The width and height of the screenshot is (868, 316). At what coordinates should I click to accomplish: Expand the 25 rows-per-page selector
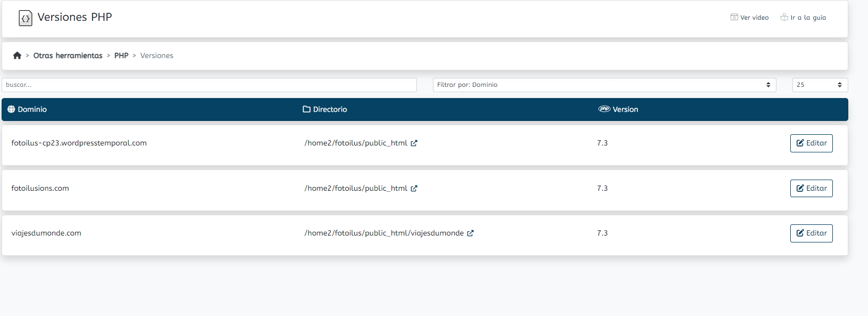click(820, 85)
